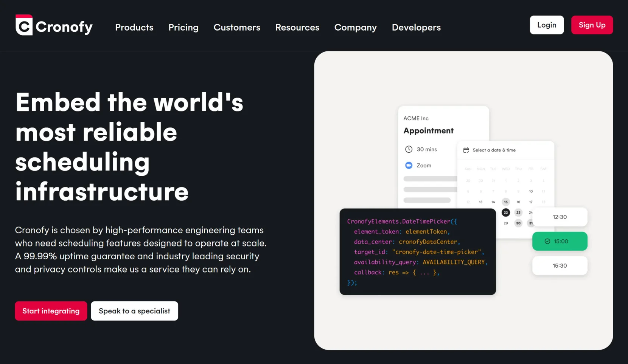Open the Products menu

[x=134, y=28]
